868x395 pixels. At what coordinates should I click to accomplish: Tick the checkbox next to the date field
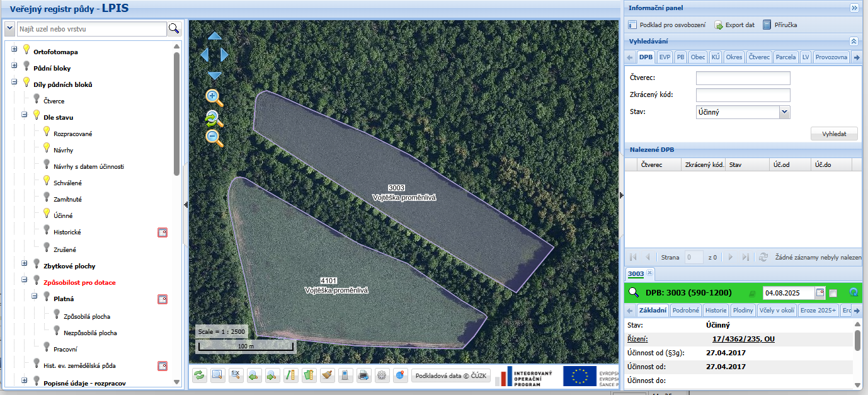pos(833,293)
